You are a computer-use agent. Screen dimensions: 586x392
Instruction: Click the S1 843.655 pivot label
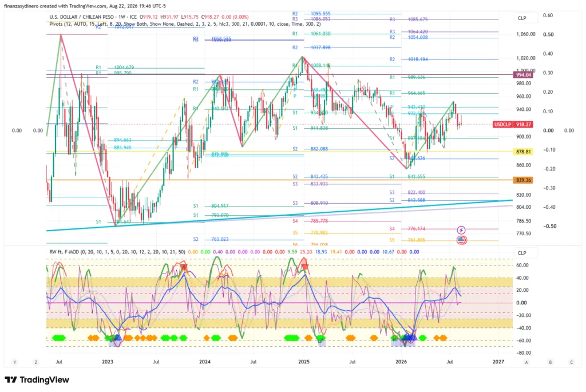(x=407, y=176)
